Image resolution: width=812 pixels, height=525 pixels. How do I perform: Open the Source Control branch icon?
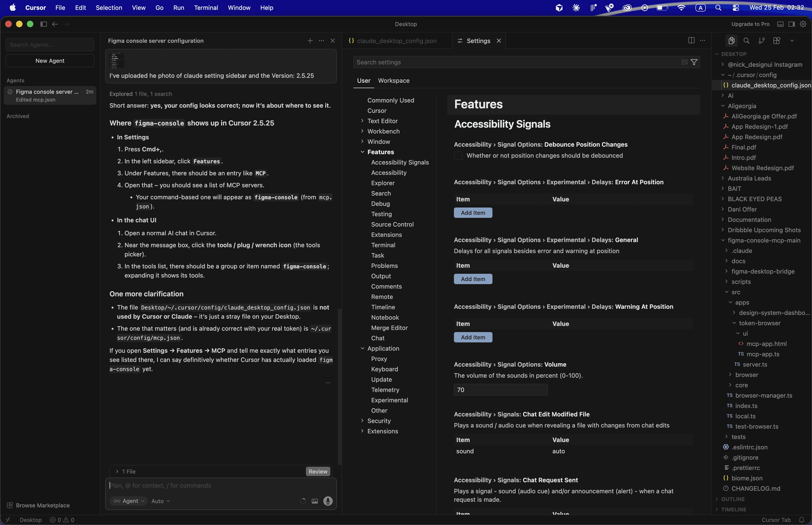761,41
